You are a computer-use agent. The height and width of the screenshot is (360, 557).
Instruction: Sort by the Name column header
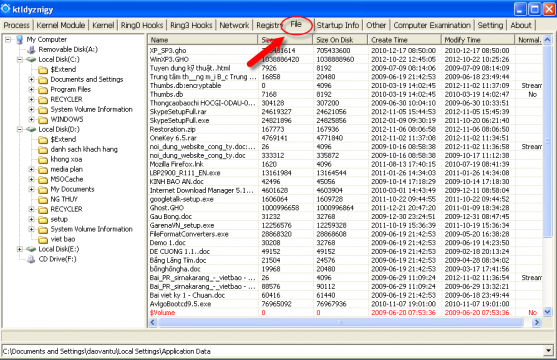(x=203, y=40)
